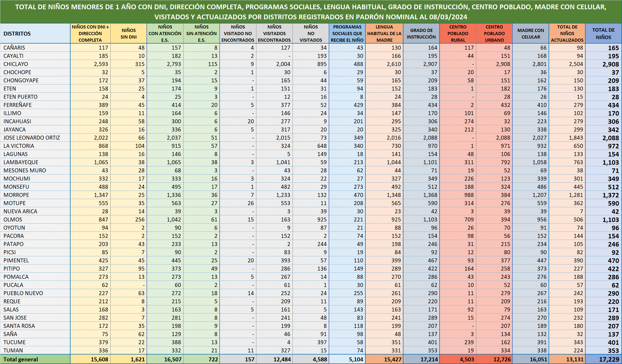Viewport: 622px width, 364px height.
Task: Click the NIÑOS NO VISITADOS header
Action: (x=311, y=34)
